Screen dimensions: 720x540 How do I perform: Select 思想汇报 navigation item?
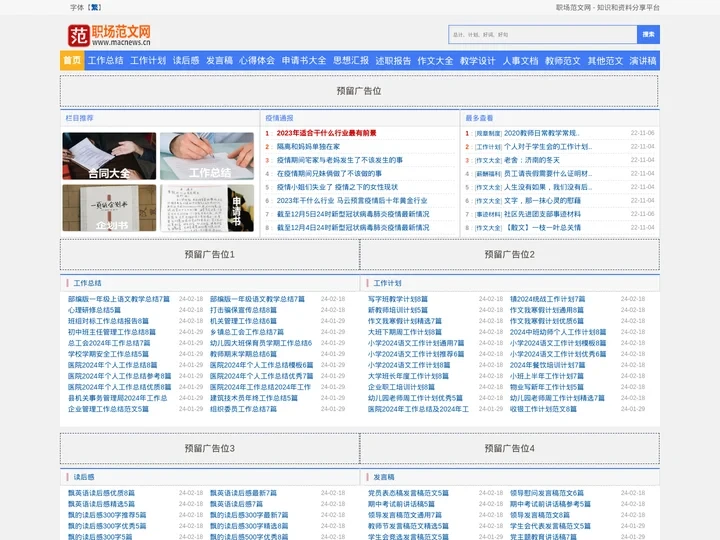[351, 60]
